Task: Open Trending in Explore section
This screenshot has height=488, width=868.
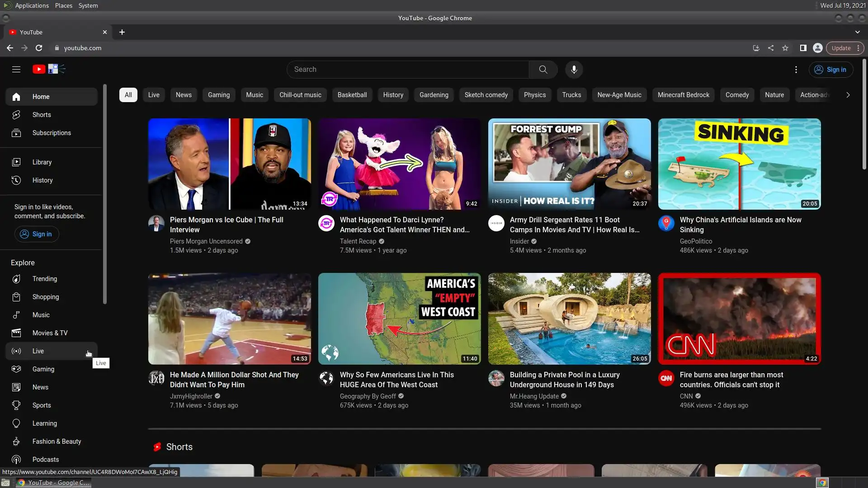Action: coord(44,279)
